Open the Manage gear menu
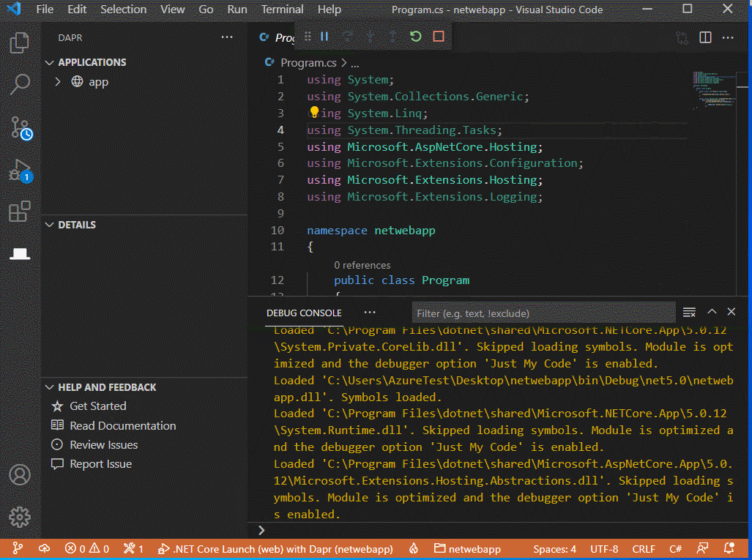 (20, 517)
